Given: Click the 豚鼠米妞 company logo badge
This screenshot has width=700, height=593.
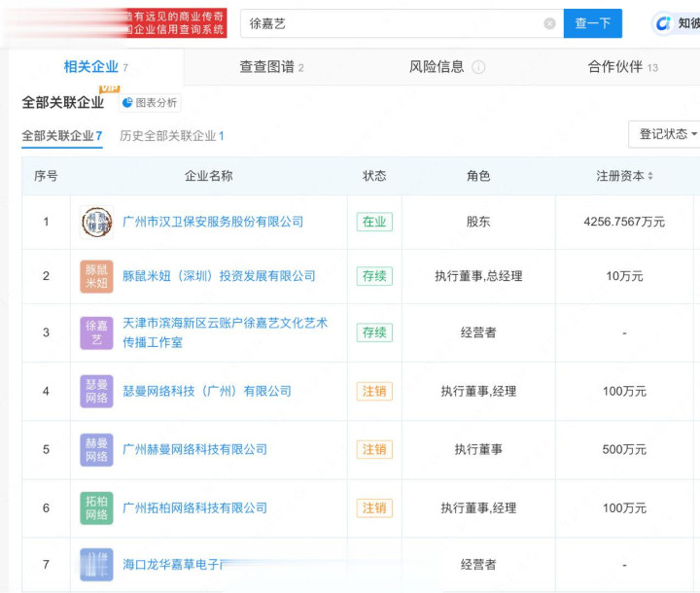Looking at the screenshot, I should click(x=96, y=276).
